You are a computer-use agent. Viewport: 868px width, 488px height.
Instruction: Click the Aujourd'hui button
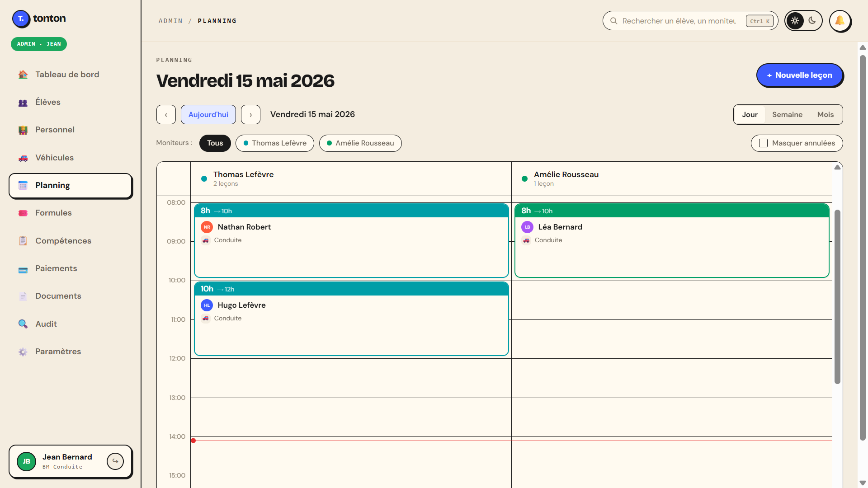[208, 115]
